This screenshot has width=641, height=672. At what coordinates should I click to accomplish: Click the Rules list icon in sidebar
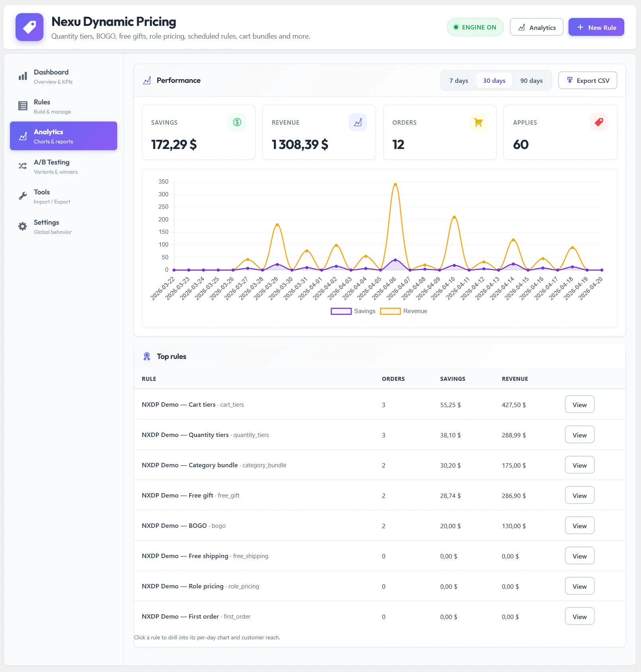coord(23,106)
